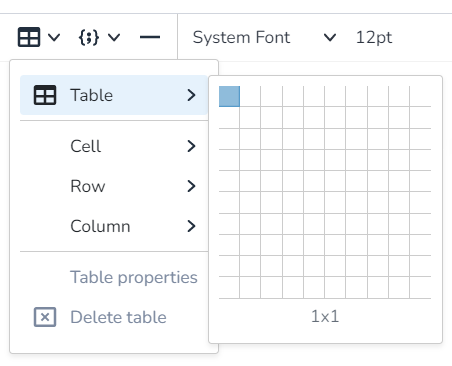Viewport: 452px width, 366px height.
Task: Expand the Table submenu arrow
Action: coord(191,95)
